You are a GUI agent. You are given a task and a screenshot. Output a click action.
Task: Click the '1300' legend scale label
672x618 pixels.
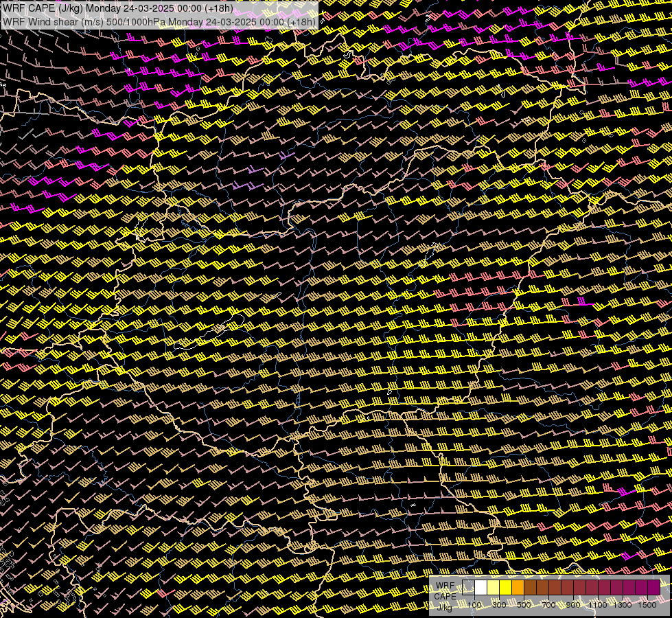click(623, 605)
